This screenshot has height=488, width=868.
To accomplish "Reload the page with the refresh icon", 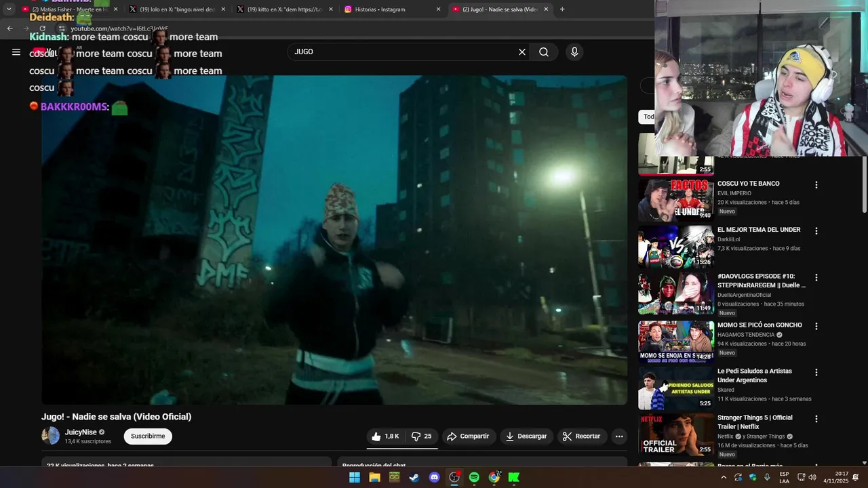I will coord(42,28).
